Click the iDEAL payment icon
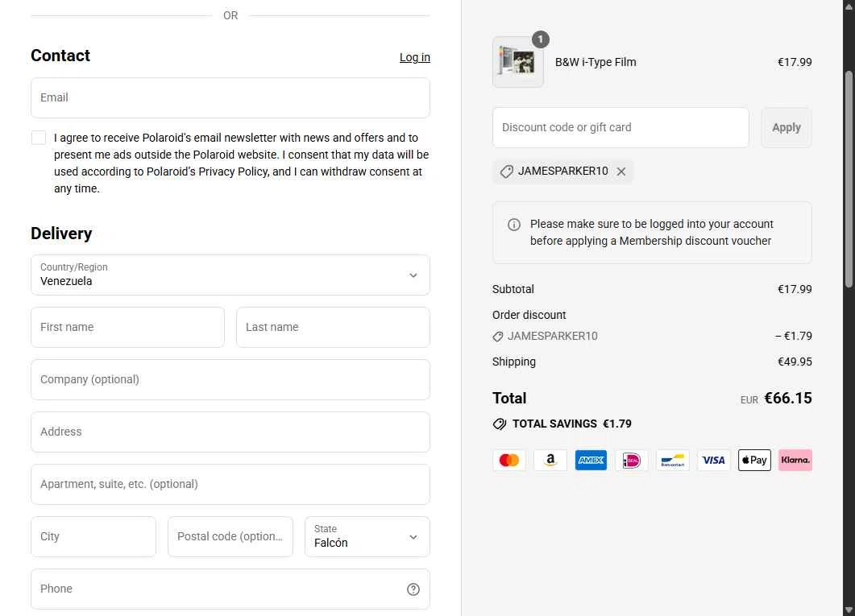855x616 pixels. (x=632, y=461)
